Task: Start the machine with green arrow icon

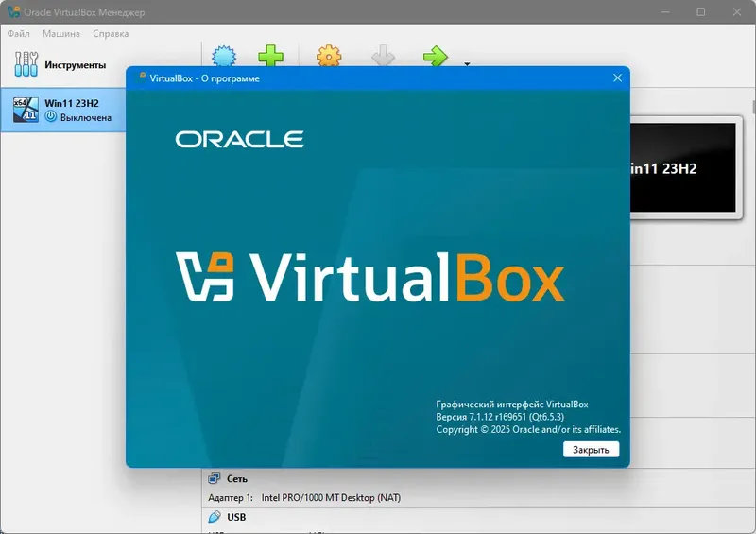Action: tap(436, 56)
